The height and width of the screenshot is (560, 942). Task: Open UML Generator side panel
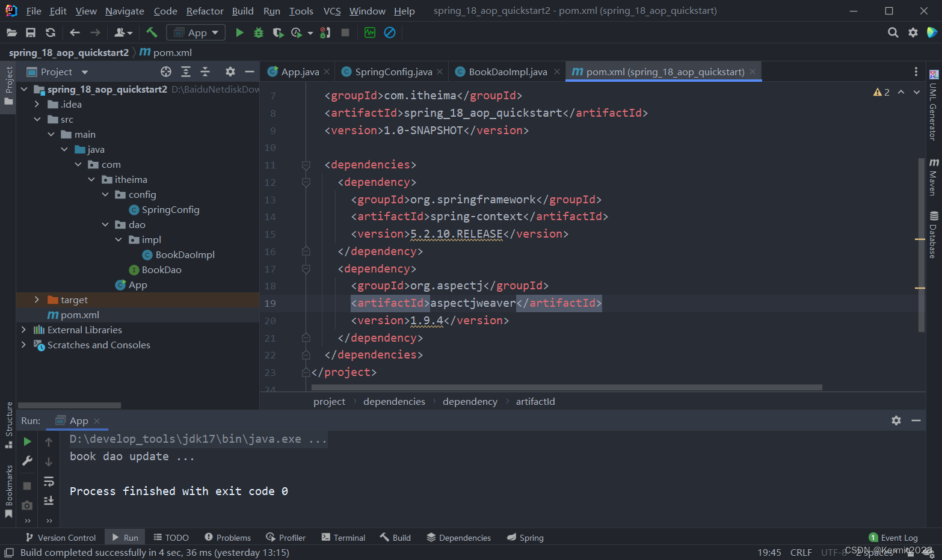click(933, 105)
